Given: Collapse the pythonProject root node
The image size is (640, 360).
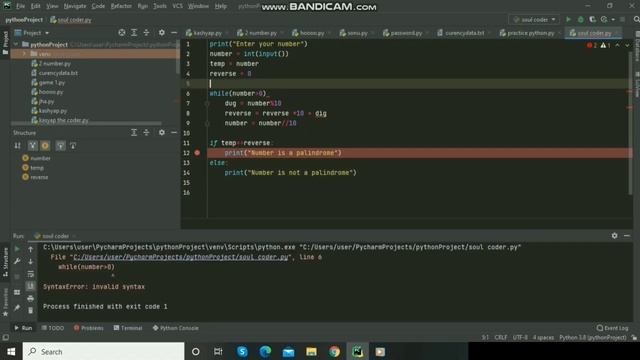Looking at the screenshot, I should 16,44.
